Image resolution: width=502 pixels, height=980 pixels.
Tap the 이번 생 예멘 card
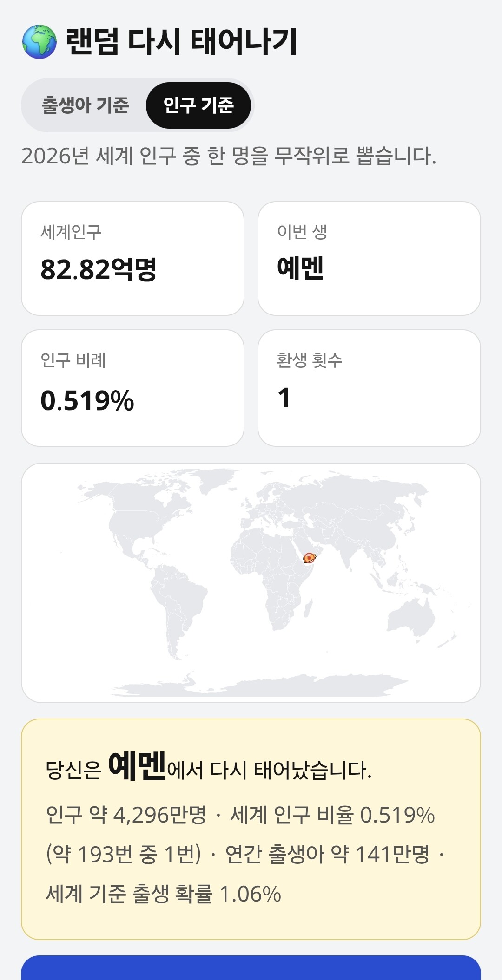[369, 258]
